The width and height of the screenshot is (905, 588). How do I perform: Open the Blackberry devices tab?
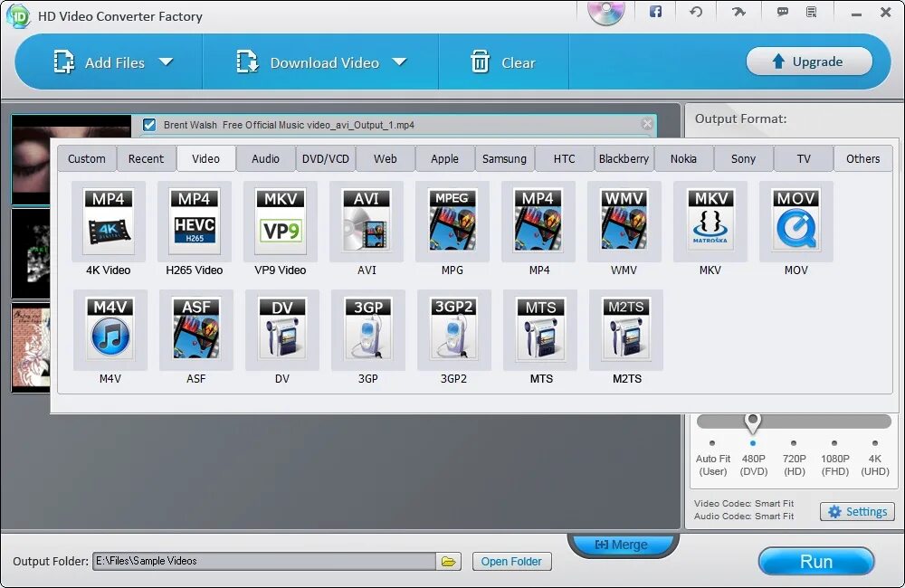(624, 158)
